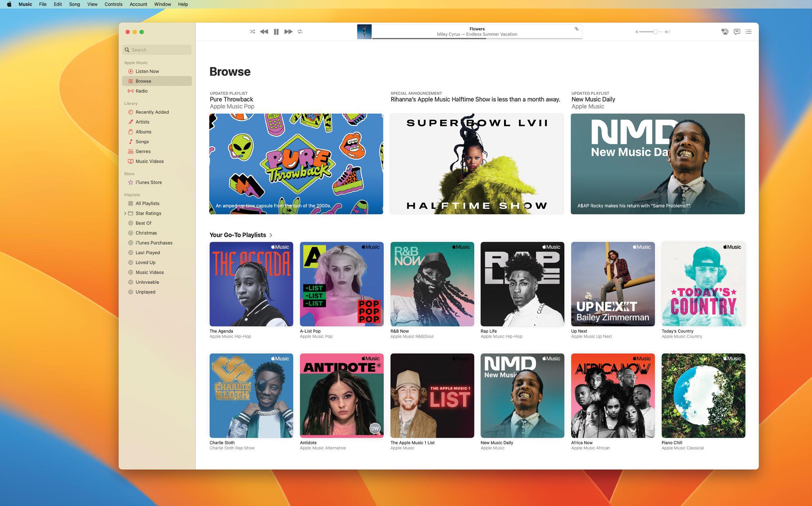Toggle repeat mode
This screenshot has height=506, width=812.
[x=300, y=32]
